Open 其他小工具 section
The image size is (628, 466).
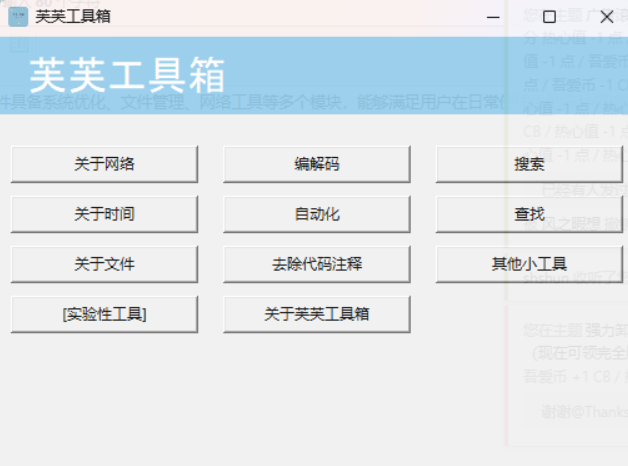pyautogui.click(x=529, y=264)
